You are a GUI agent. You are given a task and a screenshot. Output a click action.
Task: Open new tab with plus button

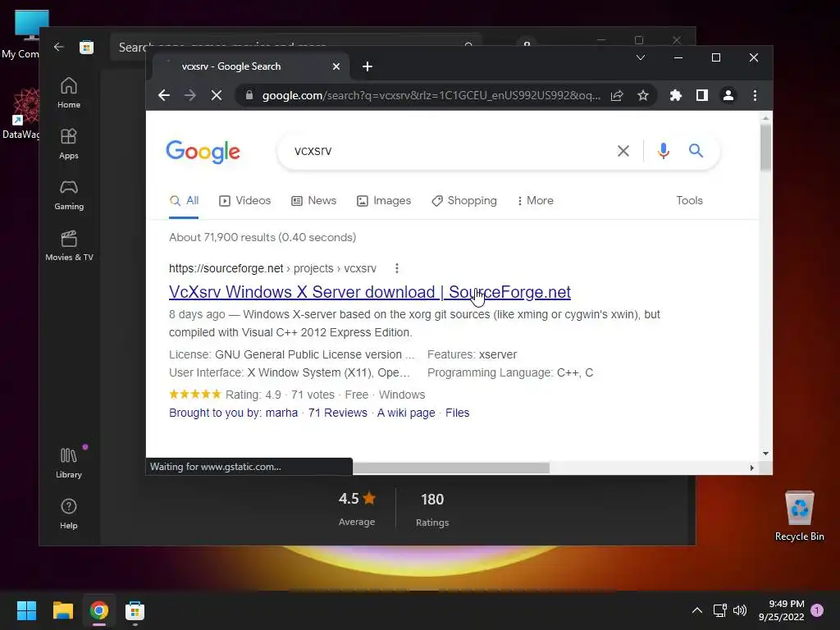click(367, 66)
